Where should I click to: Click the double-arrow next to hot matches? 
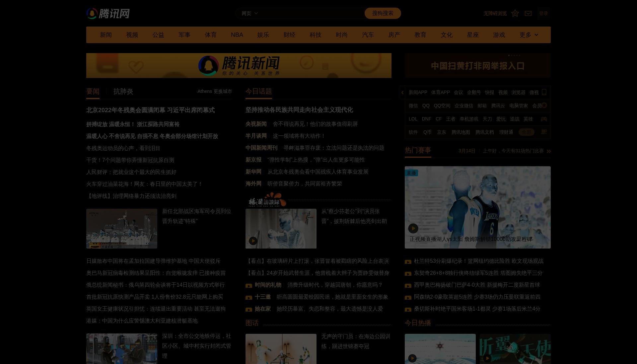pos(548,151)
